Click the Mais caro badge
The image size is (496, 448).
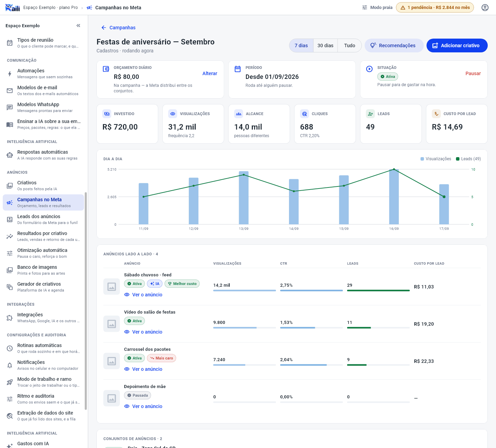[162, 358]
